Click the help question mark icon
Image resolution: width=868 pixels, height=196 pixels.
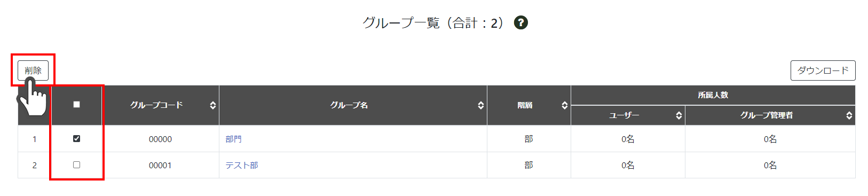520,22
